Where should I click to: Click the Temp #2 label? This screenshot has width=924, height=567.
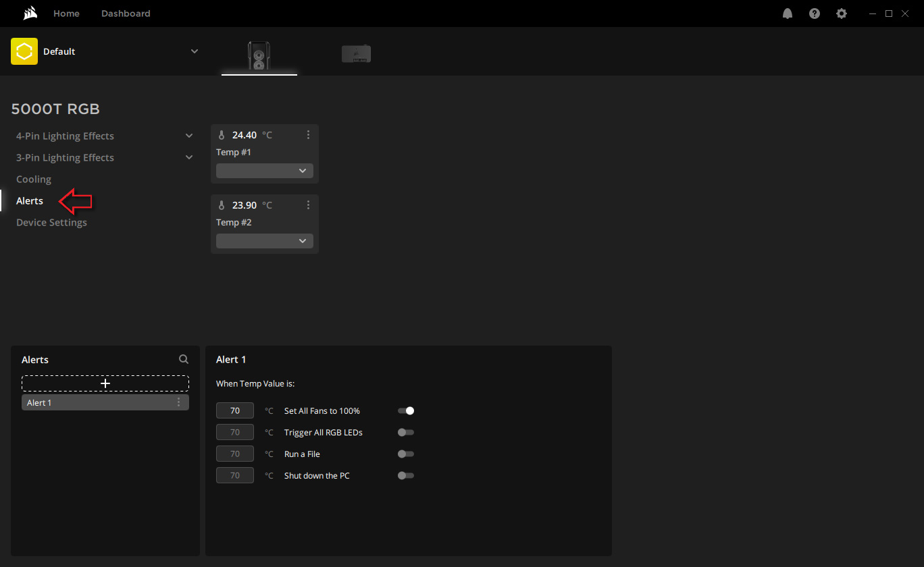(234, 223)
